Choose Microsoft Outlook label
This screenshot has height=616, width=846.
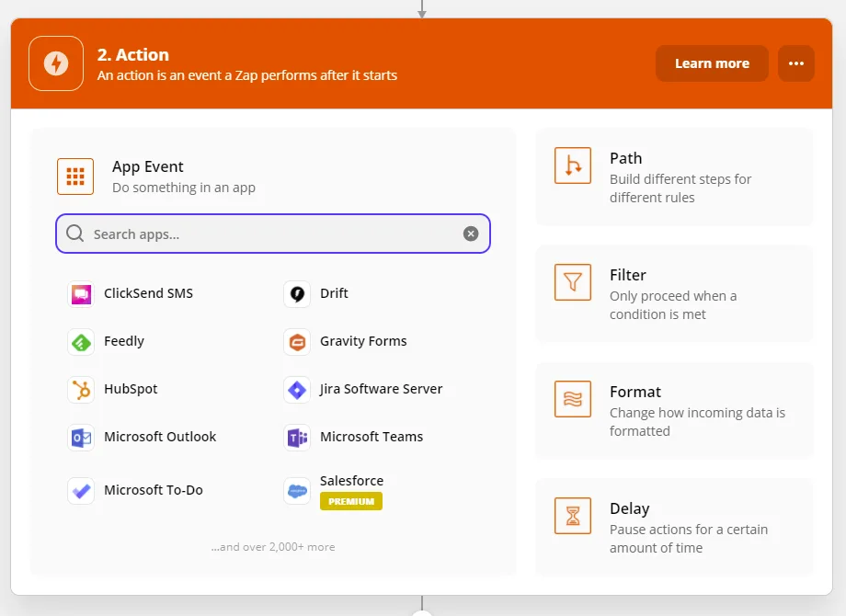coord(160,437)
